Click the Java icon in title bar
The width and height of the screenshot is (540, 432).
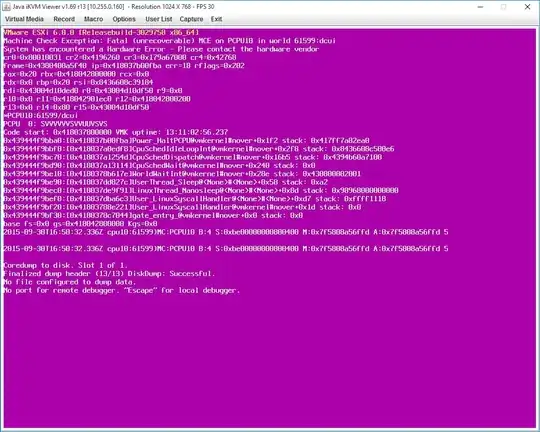click(7, 7)
